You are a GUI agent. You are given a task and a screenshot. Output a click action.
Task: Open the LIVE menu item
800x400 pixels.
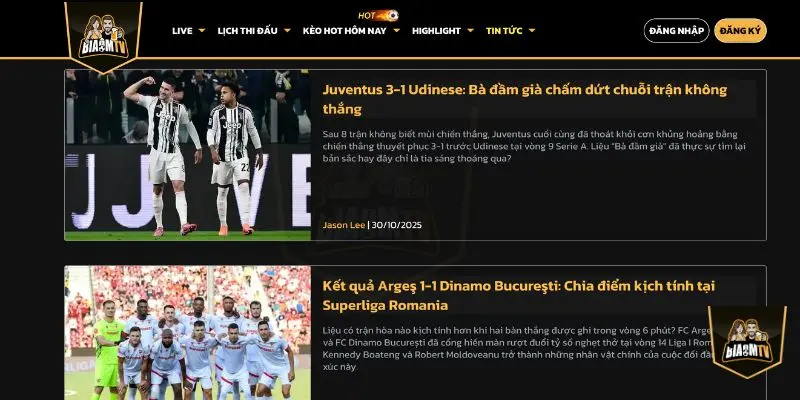(x=182, y=31)
